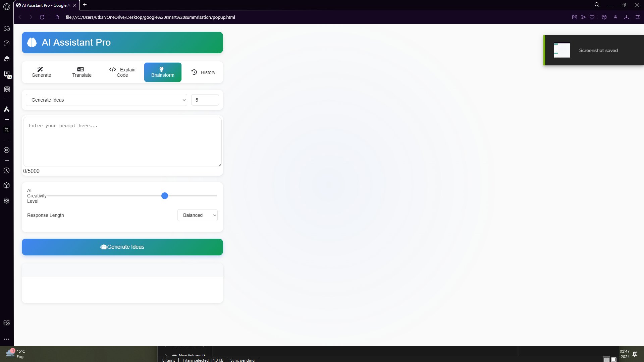This screenshot has height=362, width=644.
Task: Click the browser search magnifier icon
Action: point(597,5)
